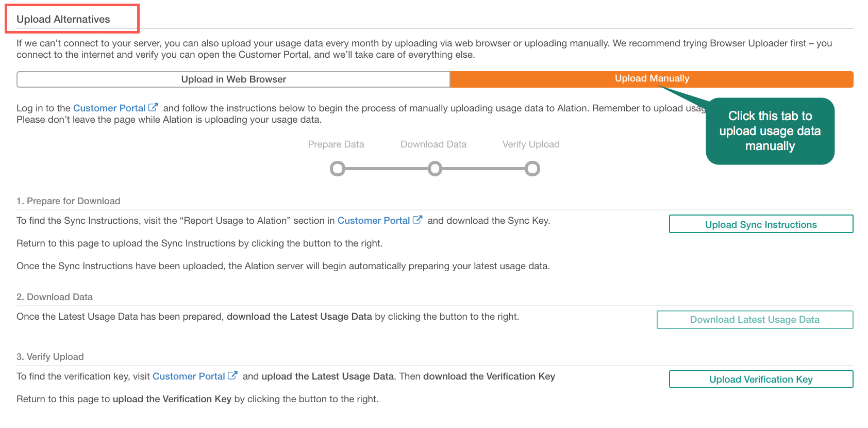This screenshot has height=428, width=868.
Task: Click the green 'Click this tab' tooltip
Action: pos(770,131)
